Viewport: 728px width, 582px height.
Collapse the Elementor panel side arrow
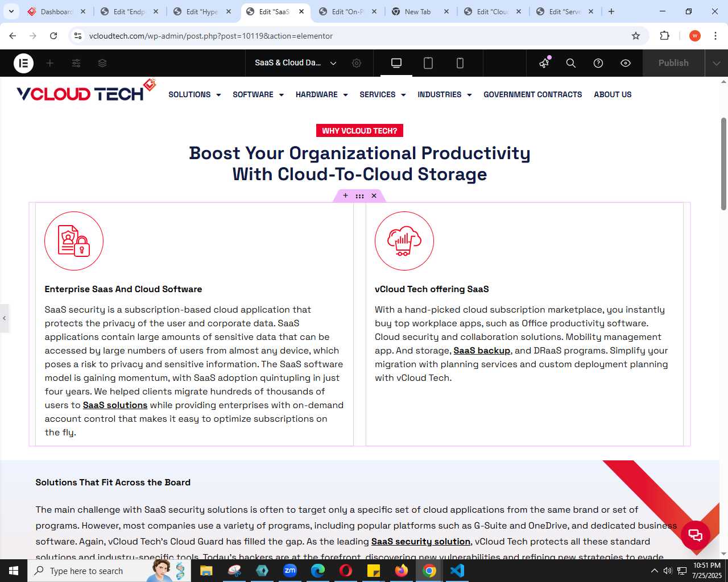click(5, 318)
